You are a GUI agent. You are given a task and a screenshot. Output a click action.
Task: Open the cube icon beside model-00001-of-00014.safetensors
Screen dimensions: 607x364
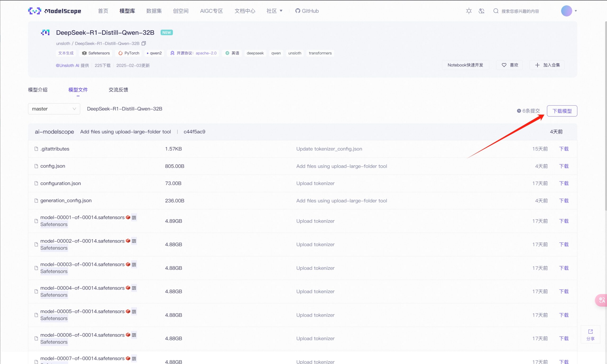[128, 217]
